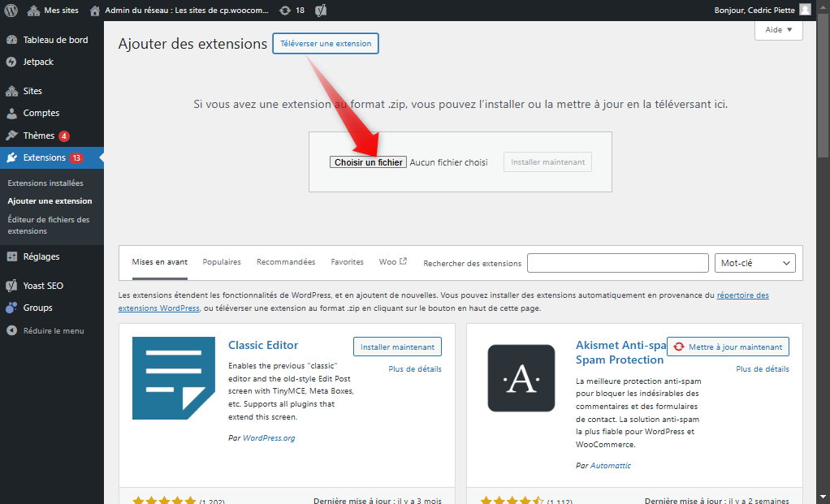
Task: Click the Réduire le menu arrow icon
Action: pos(11,330)
